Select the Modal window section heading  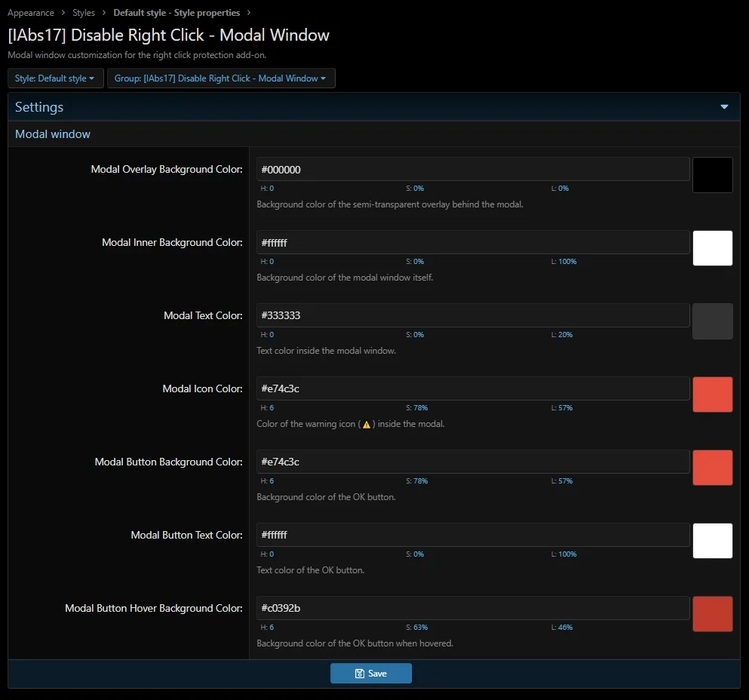coord(53,134)
